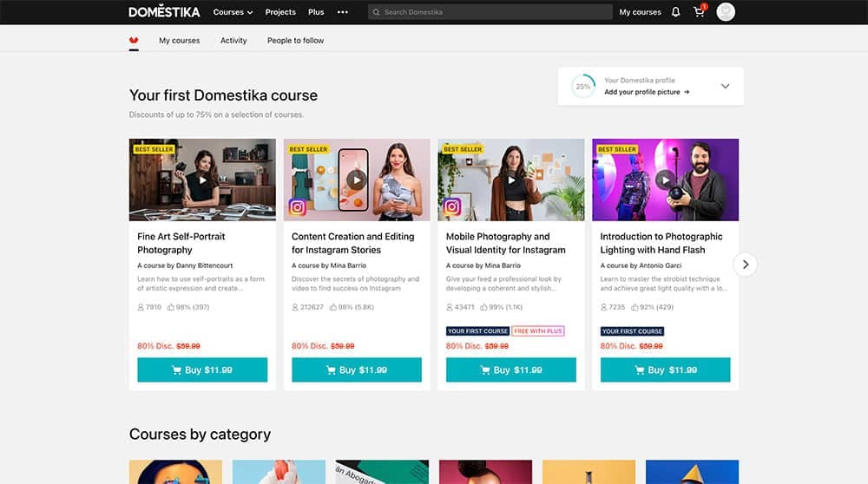Play the Photographic Lighting course preview
Image resolution: width=868 pixels, height=484 pixels.
[x=666, y=180]
